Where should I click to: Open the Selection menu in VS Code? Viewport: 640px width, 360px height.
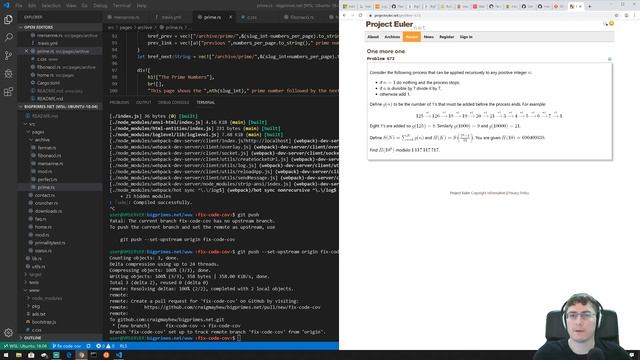point(51,6)
